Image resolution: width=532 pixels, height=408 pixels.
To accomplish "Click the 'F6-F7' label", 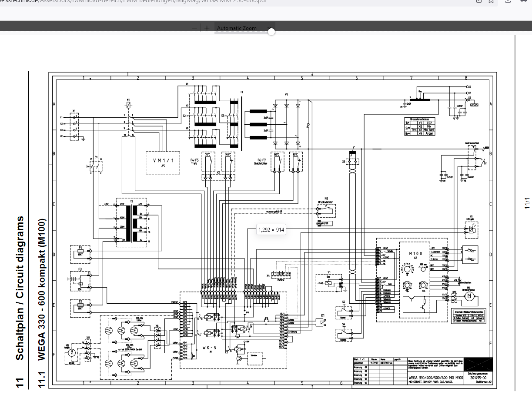I will pos(262,160).
